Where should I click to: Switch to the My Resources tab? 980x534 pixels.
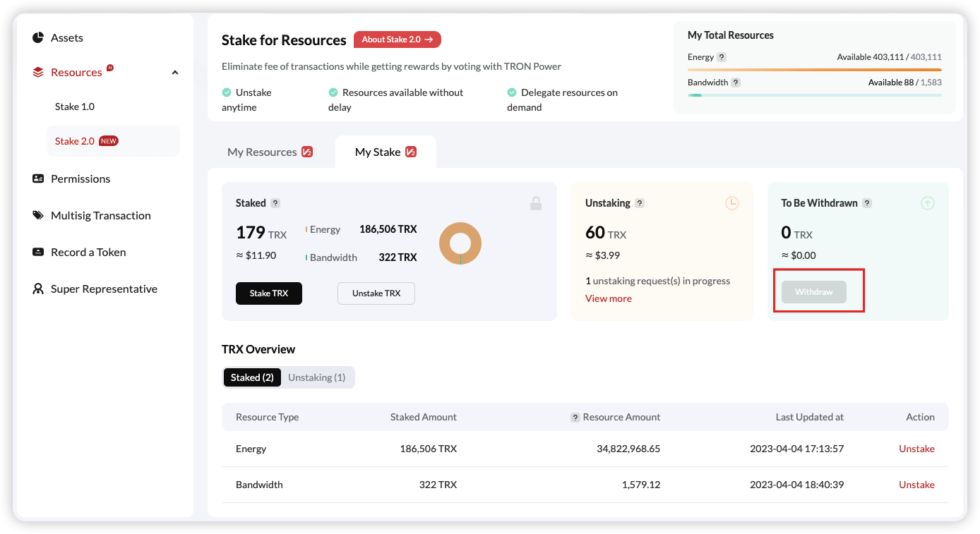pyautogui.click(x=270, y=152)
